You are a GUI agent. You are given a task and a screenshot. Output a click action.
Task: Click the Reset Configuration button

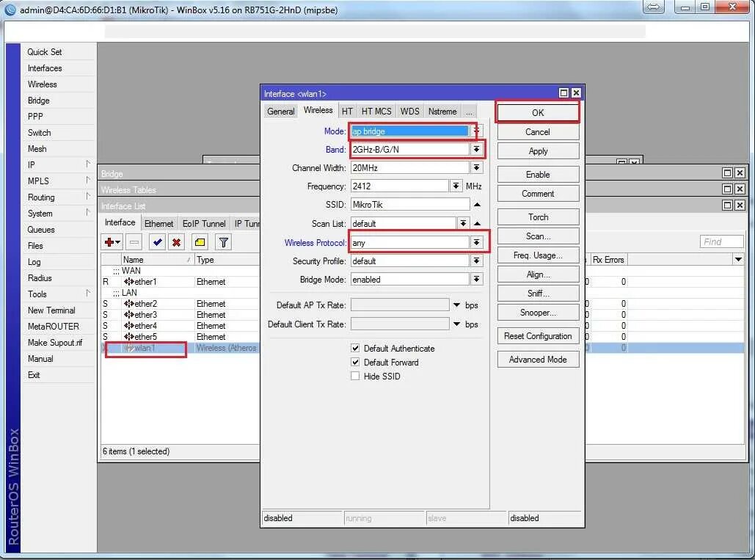click(x=538, y=336)
